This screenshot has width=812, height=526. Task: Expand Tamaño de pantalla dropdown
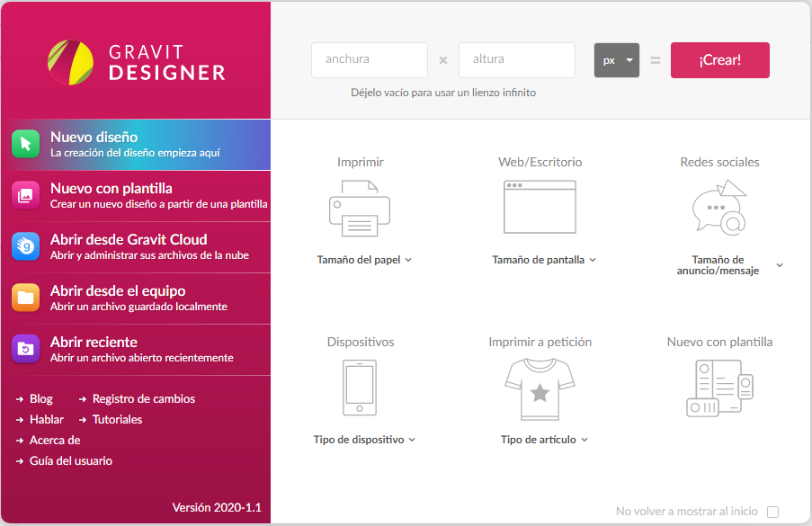tap(544, 260)
